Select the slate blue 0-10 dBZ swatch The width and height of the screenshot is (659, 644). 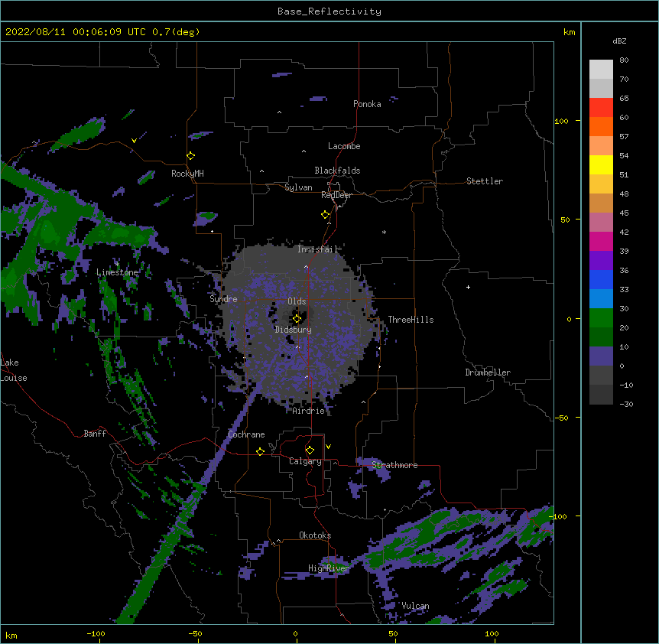601,356
